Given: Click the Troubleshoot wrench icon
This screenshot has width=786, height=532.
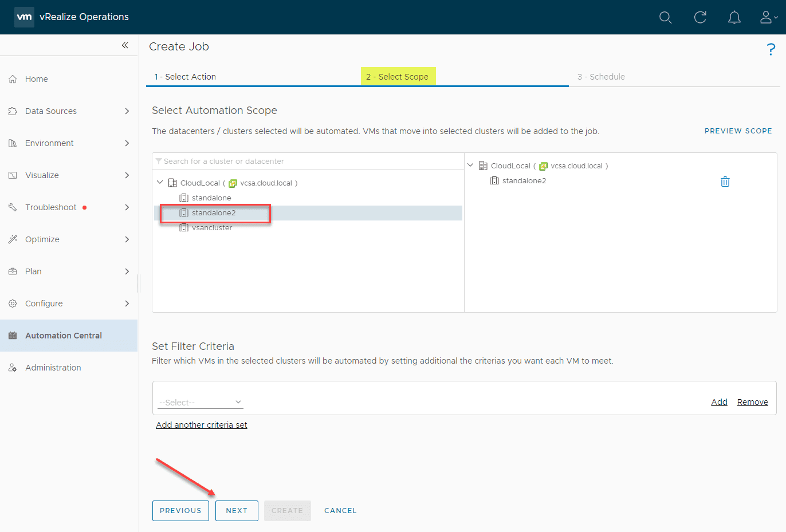Looking at the screenshot, I should [13, 207].
